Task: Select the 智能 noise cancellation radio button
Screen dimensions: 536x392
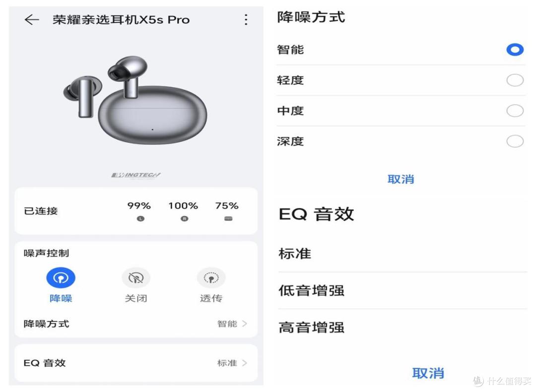Action: [515, 50]
